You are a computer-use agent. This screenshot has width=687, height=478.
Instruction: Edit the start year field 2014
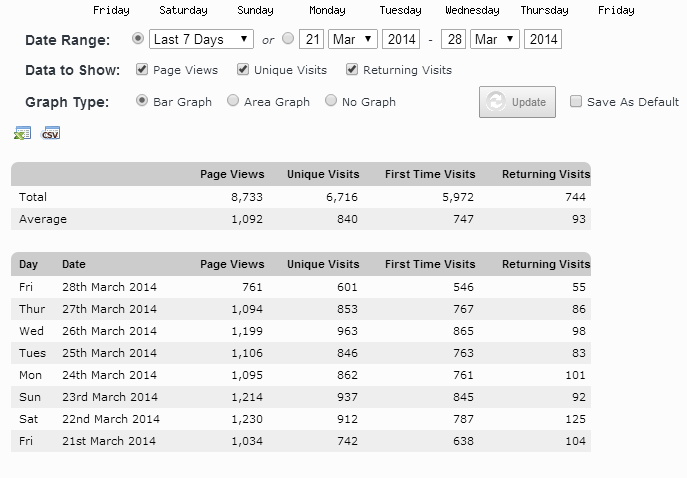pyautogui.click(x=401, y=39)
